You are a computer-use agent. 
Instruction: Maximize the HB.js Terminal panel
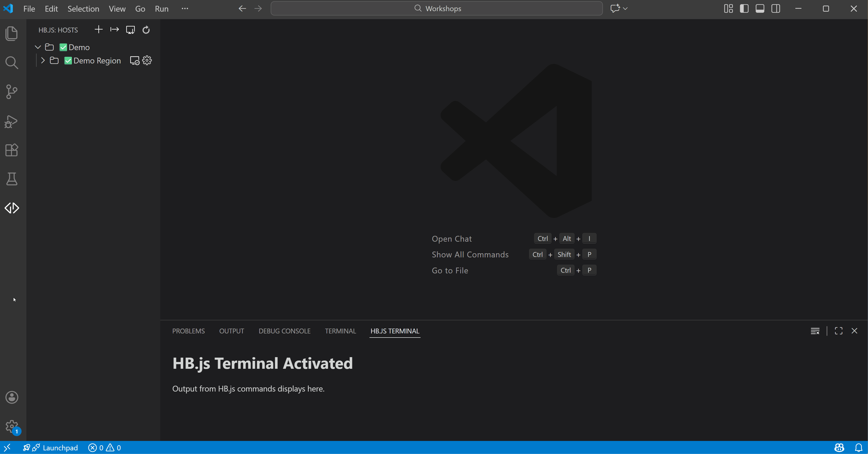click(838, 331)
